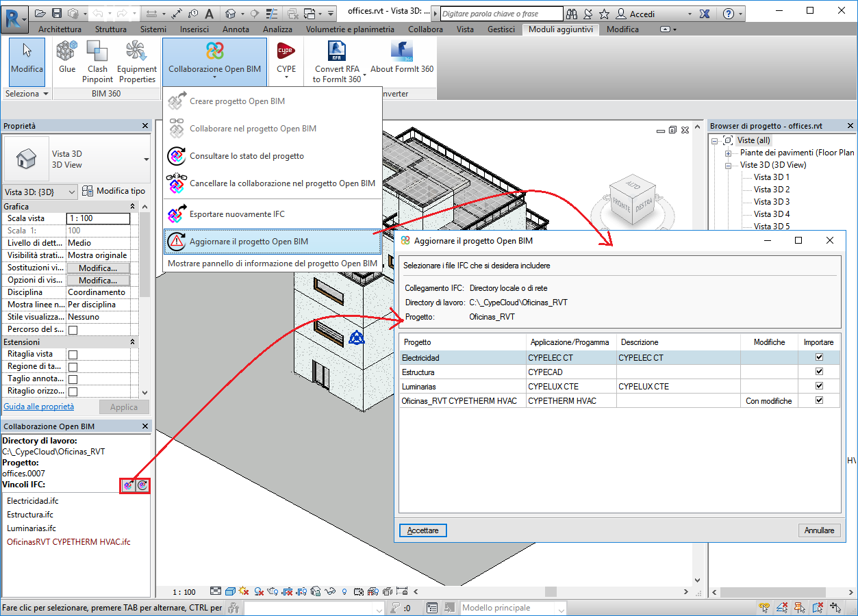
Task: Click Modifica button for Sostituzioni visibilità
Action: [97, 268]
